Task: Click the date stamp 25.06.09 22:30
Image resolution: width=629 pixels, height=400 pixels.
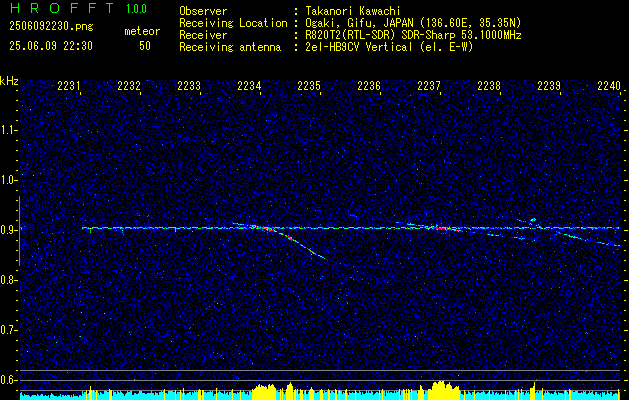Action: pyautogui.click(x=51, y=46)
